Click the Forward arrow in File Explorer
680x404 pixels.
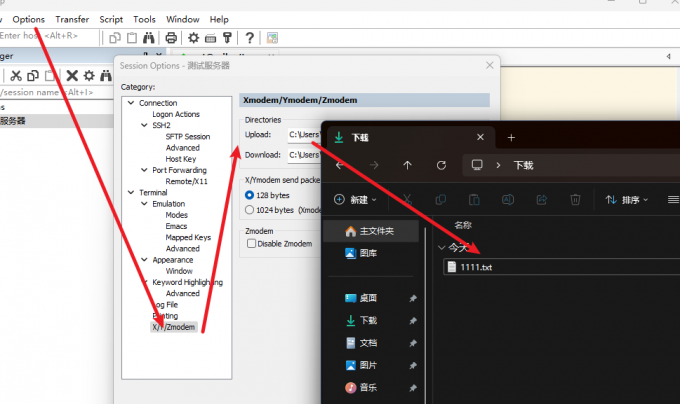coord(374,165)
